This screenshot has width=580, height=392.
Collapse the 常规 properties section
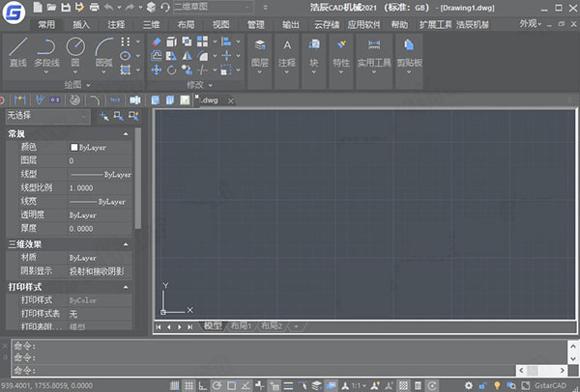(127, 133)
